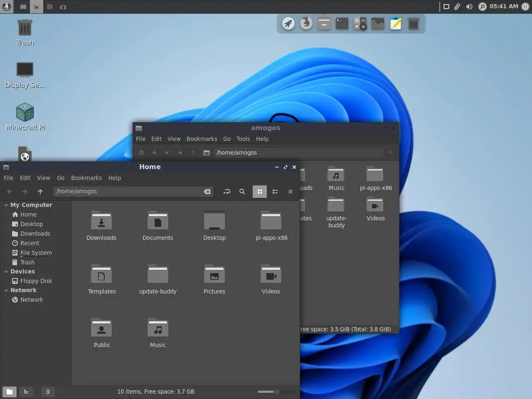Go up to parent folder in Home window
Viewport: 532px width, 399px height.
tap(40, 192)
